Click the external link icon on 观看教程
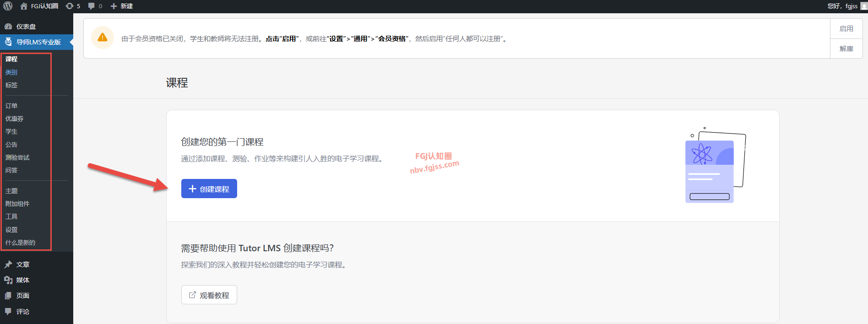This screenshot has height=324, width=868. [x=192, y=295]
